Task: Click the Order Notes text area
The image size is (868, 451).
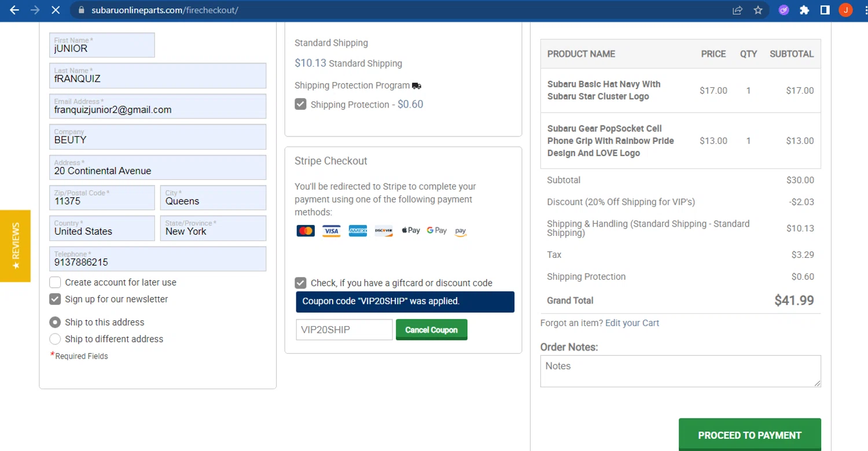Action: click(x=681, y=371)
